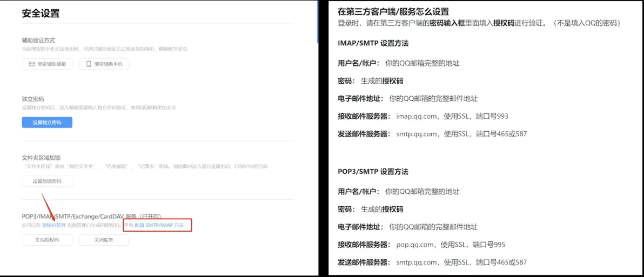
Task: Click the POP3/SMTP 设置方法 heading
Action: coord(373,172)
